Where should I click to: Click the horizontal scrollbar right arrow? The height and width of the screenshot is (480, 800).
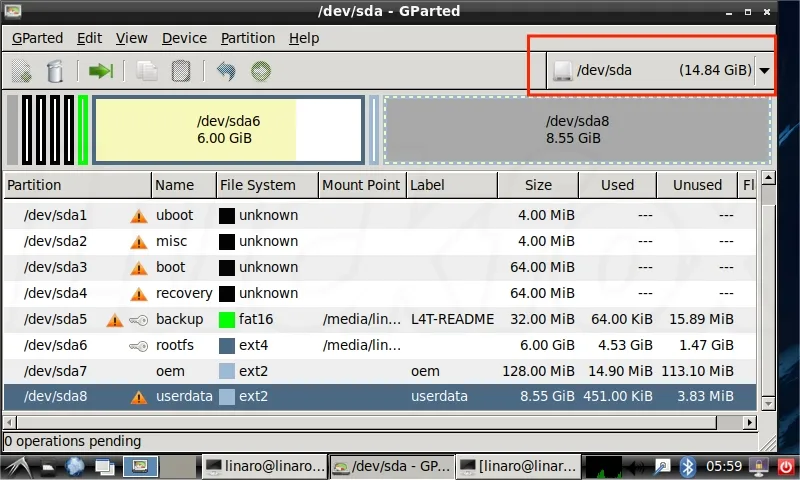tap(749, 422)
